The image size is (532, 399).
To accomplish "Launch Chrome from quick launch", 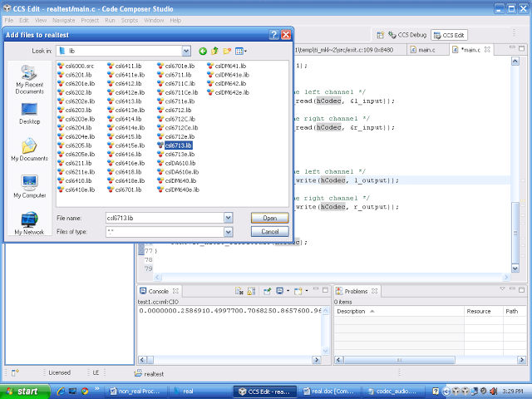I will pos(85,392).
